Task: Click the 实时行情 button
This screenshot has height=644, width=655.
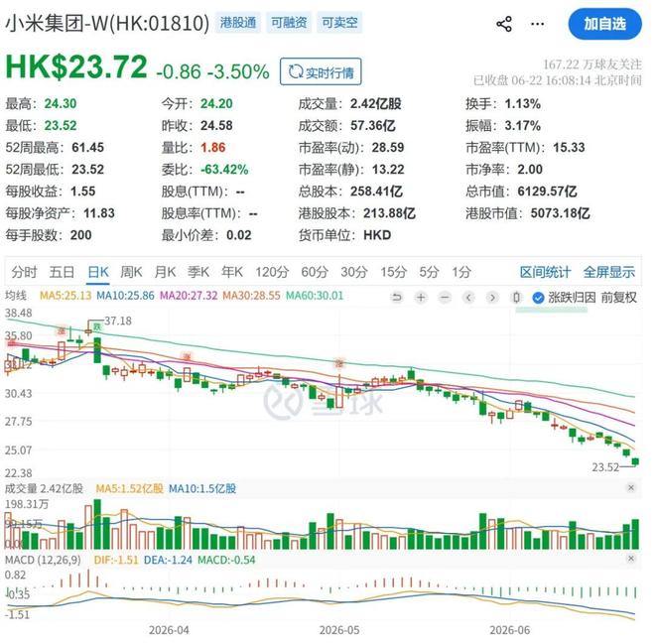Action: 321,71
